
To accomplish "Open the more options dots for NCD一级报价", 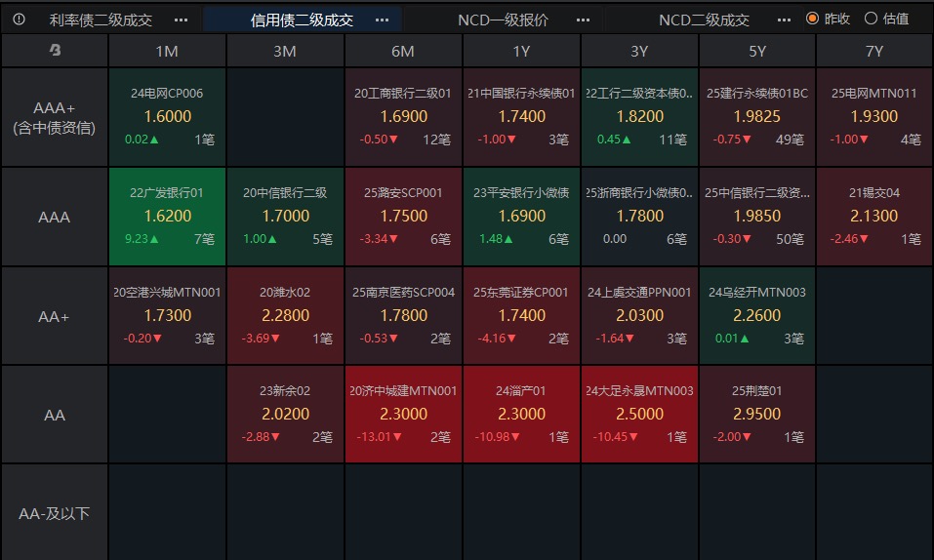I will tap(584, 20).
